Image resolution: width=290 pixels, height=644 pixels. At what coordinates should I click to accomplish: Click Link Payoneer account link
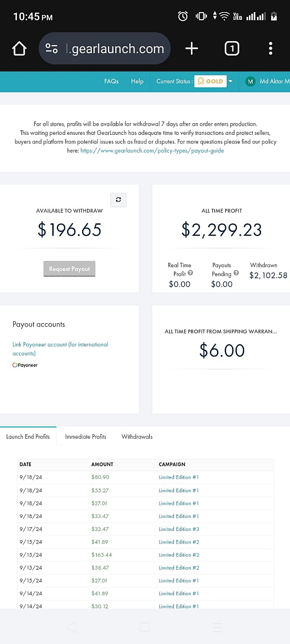(60, 349)
